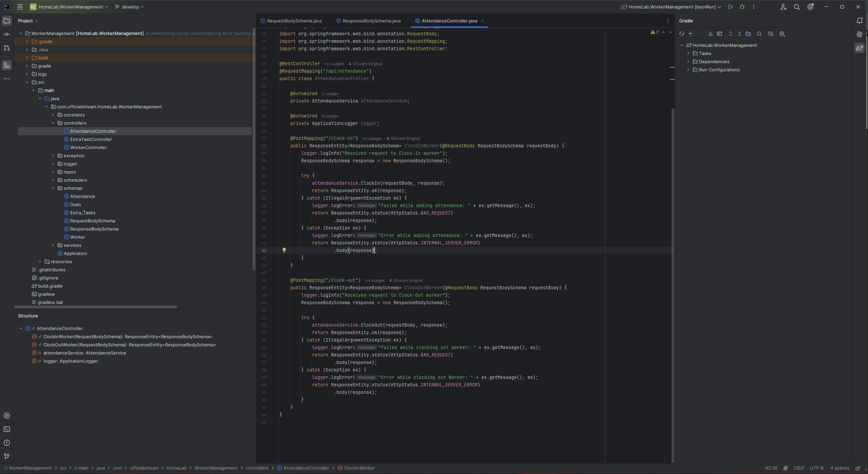Toggle the Gradle elephant tool window
This screenshot has height=474, width=868.
(860, 48)
